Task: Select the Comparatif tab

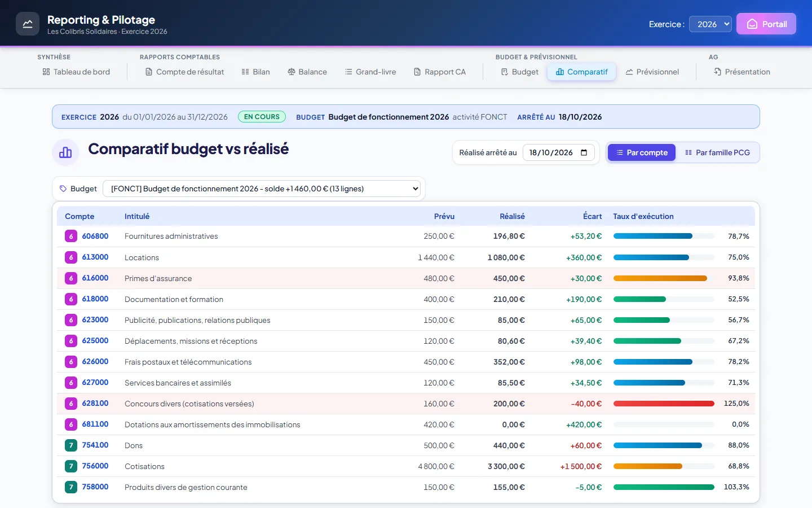Action: coord(581,72)
